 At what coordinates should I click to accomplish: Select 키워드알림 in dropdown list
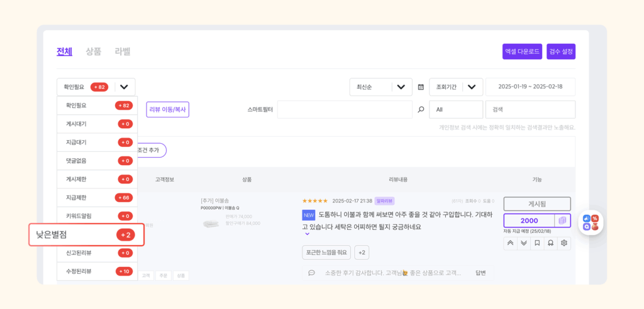tap(97, 216)
